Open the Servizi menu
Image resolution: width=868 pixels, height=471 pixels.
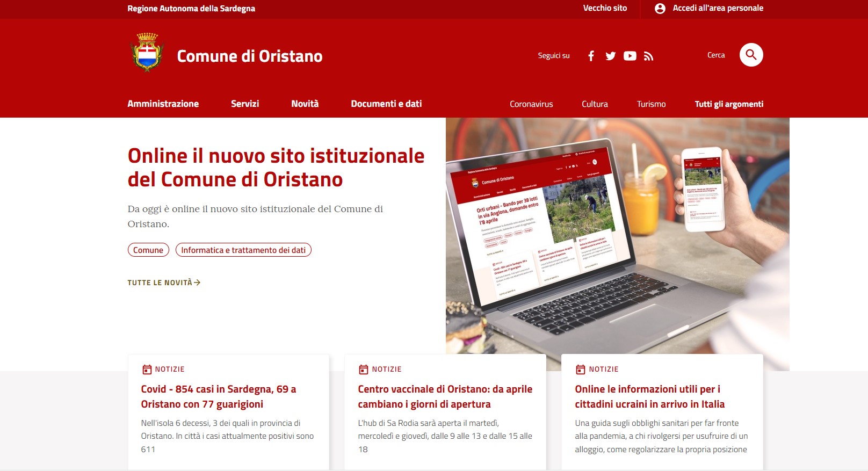pyautogui.click(x=245, y=104)
